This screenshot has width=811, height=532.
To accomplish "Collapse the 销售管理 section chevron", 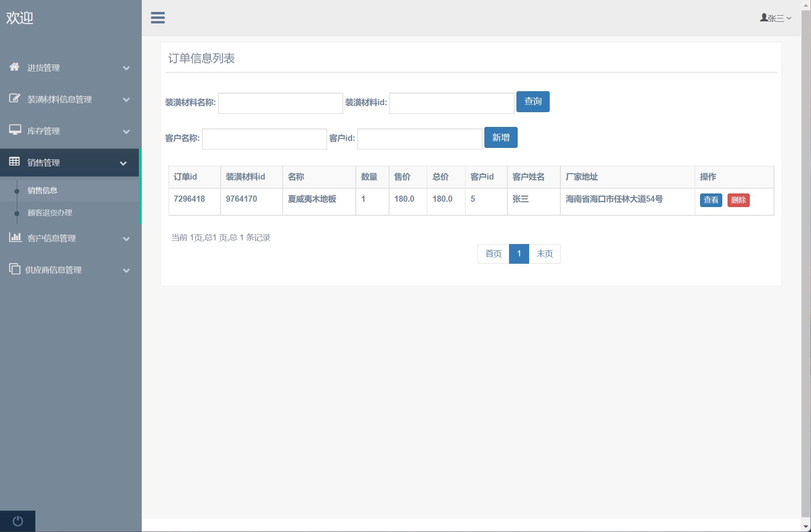I will (x=123, y=163).
